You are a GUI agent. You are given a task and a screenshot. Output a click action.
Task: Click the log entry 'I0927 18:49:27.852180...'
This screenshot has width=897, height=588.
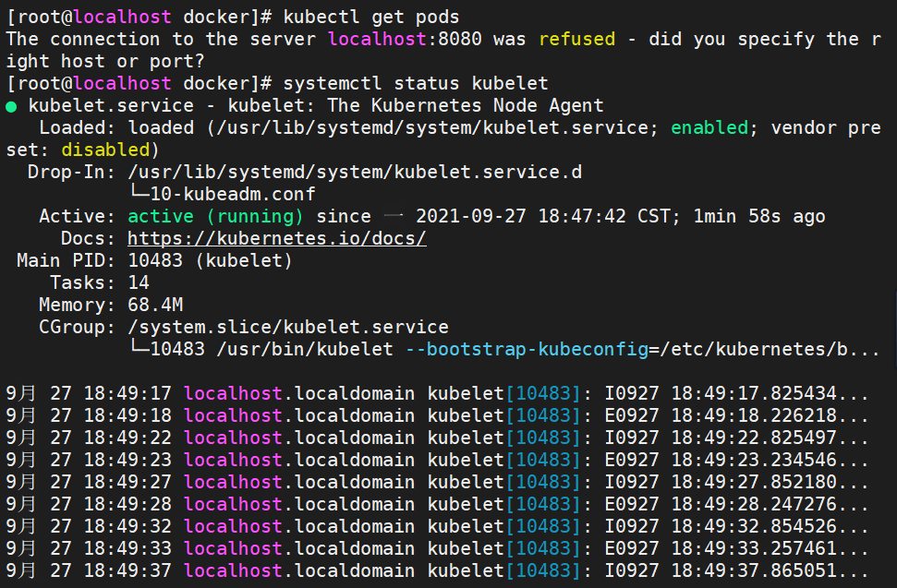point(737,482)
